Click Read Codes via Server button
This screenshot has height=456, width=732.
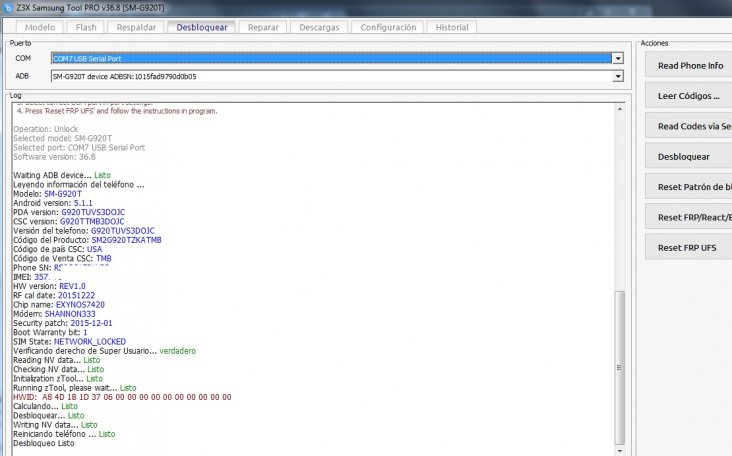pyautogui.click(x=689, y=126)
